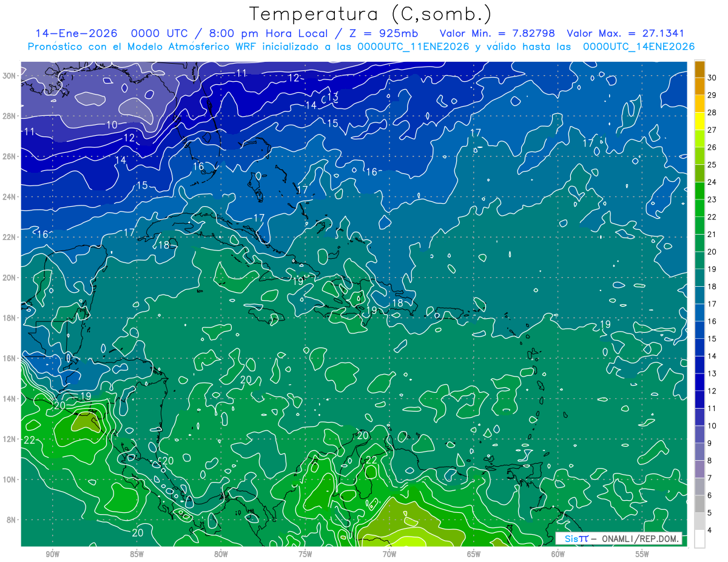
Task: Click the lime color bar segment between 26 and 27
Action: click(699, 138)
